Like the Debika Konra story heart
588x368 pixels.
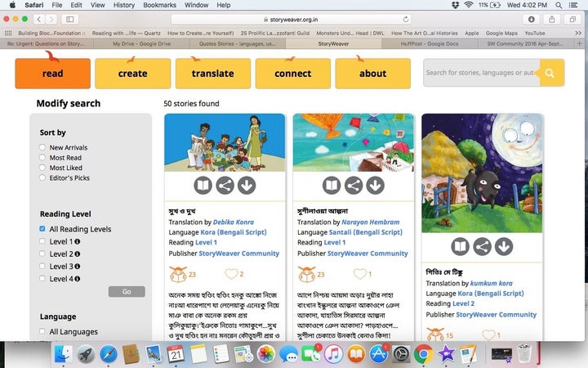(231, 274)
